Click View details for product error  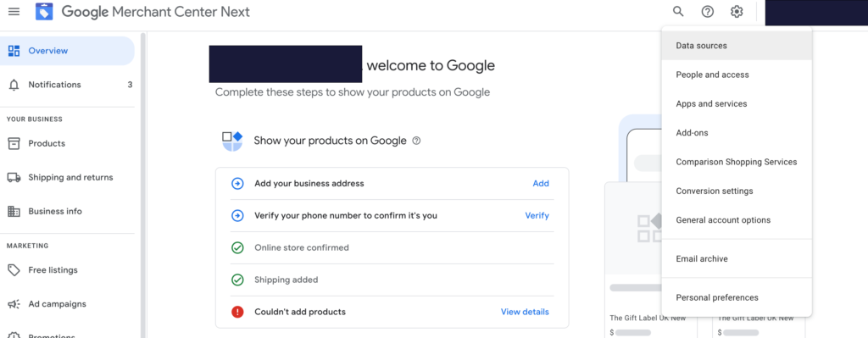click(525, 312)
